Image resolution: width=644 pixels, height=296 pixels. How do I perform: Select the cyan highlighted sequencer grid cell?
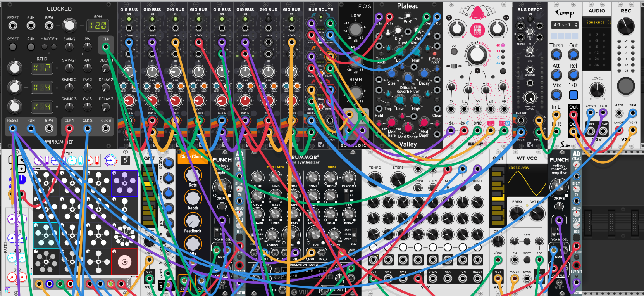(46, 235)
